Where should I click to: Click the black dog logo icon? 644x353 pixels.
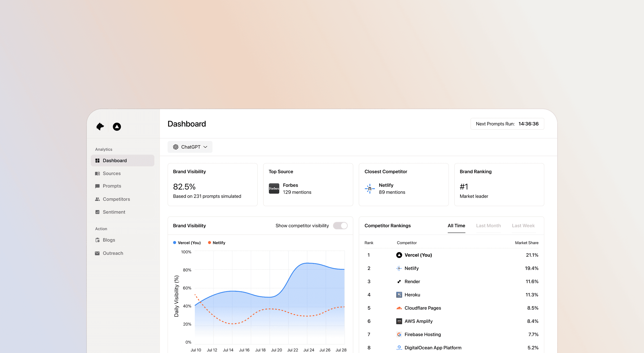pyautogui.click(x=100, y=126)
